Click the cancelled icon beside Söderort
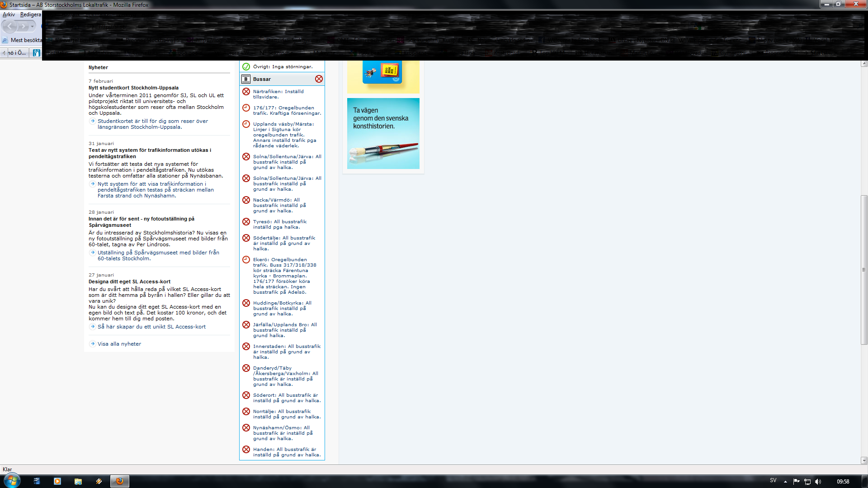The width and height of the screenshot is (868, 488). [246, 395]
